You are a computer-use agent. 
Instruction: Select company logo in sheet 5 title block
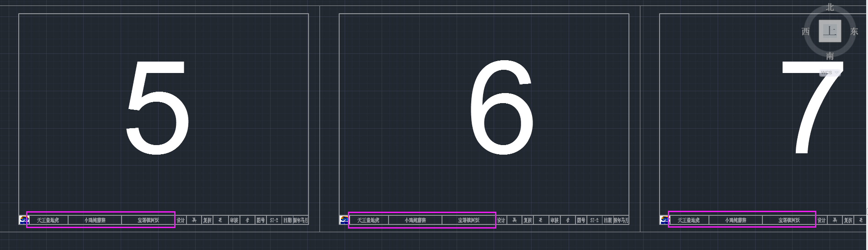[24, 220]
